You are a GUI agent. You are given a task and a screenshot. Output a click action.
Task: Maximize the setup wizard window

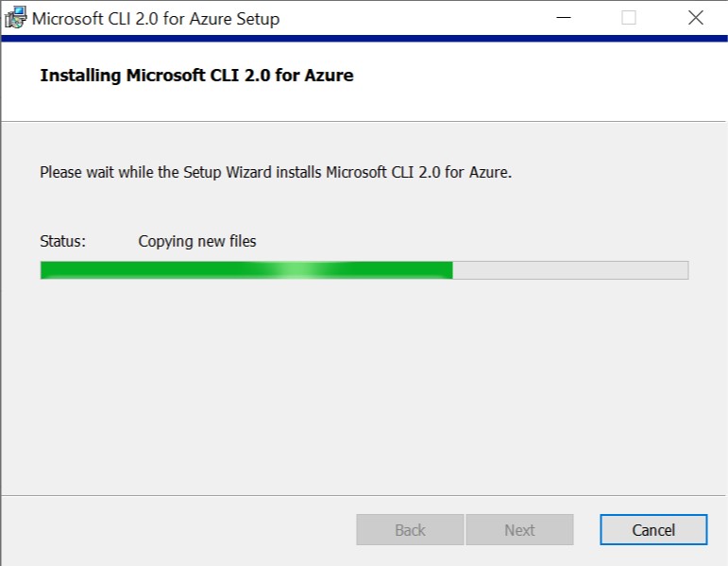click(629, 18)
